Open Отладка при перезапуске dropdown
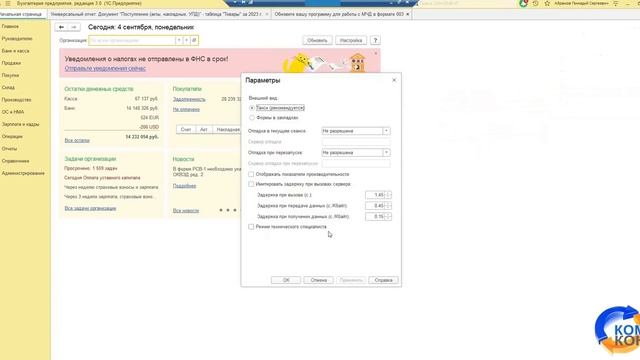 (x=386, y=153)
